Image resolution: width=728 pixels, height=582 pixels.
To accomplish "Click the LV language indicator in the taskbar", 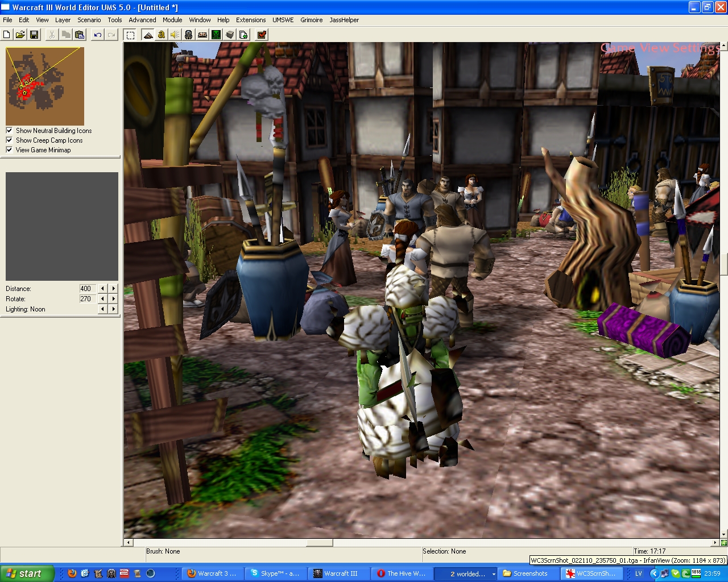I will [638, 573].
